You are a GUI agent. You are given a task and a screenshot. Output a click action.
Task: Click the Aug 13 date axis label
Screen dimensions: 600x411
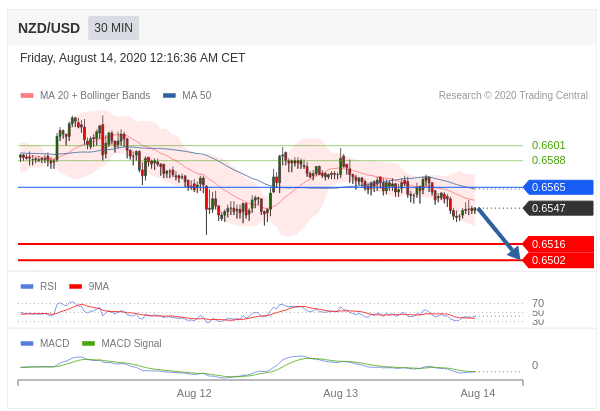coord(341,393)
